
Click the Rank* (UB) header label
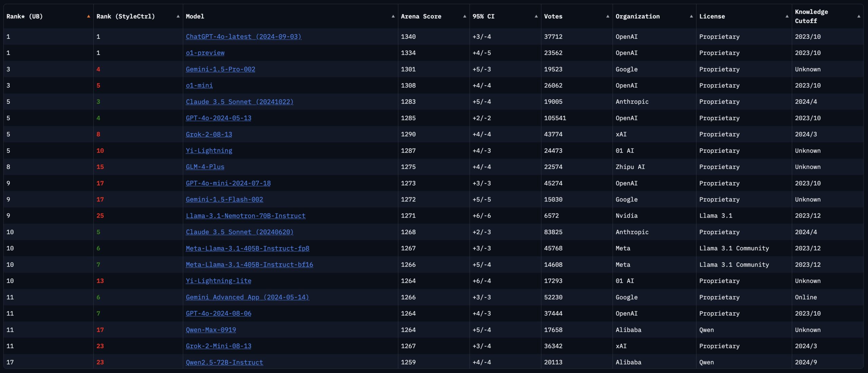[x=24, y=16]
